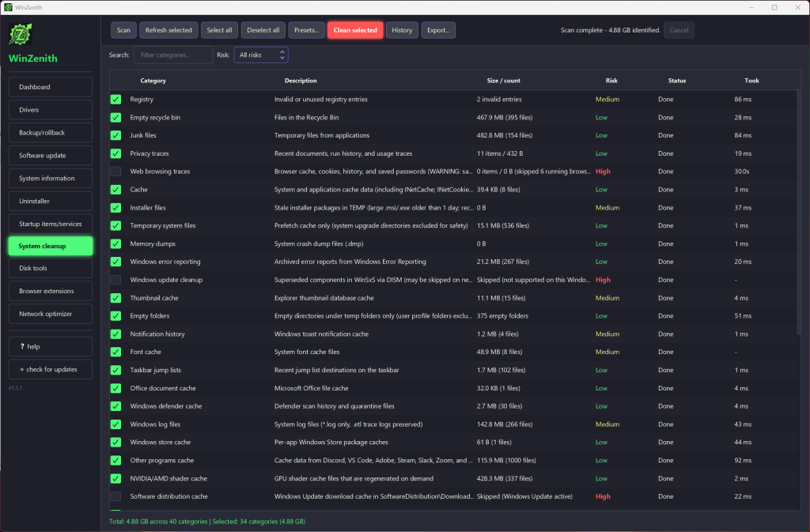Open the Presets... menu button

coord(306,30)
